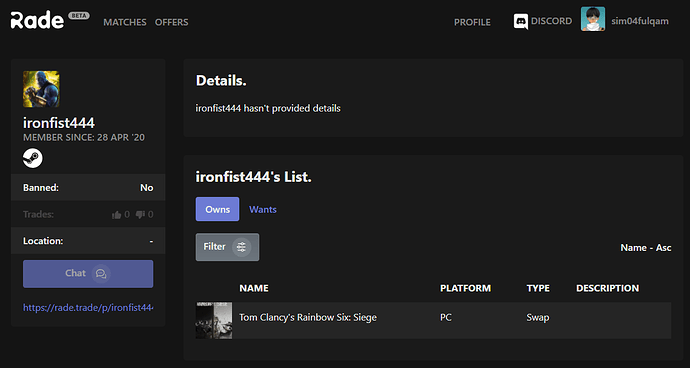Open the sim04fulqam user avatar
The image size is (690, 368).
(593, 19)
